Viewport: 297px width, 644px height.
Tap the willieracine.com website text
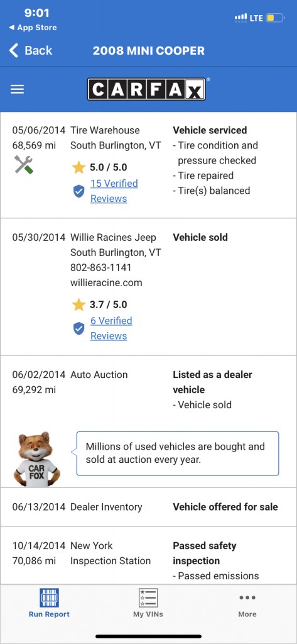[106, 282]
